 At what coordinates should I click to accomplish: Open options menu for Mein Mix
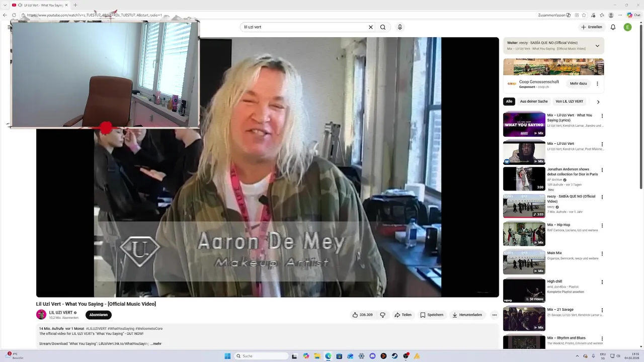pos(602,253)
